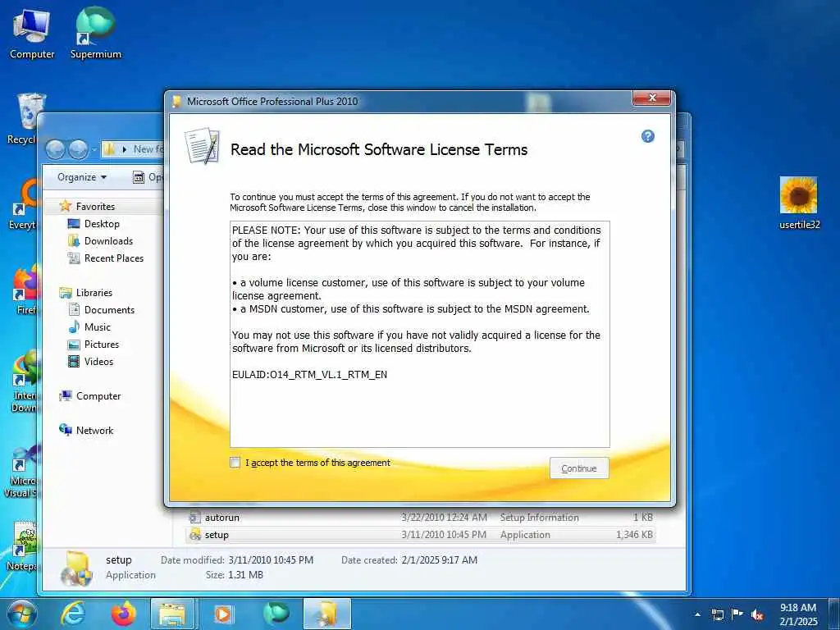
Task: Select the Firefox desktop shortcut
Action: (24, 290)
